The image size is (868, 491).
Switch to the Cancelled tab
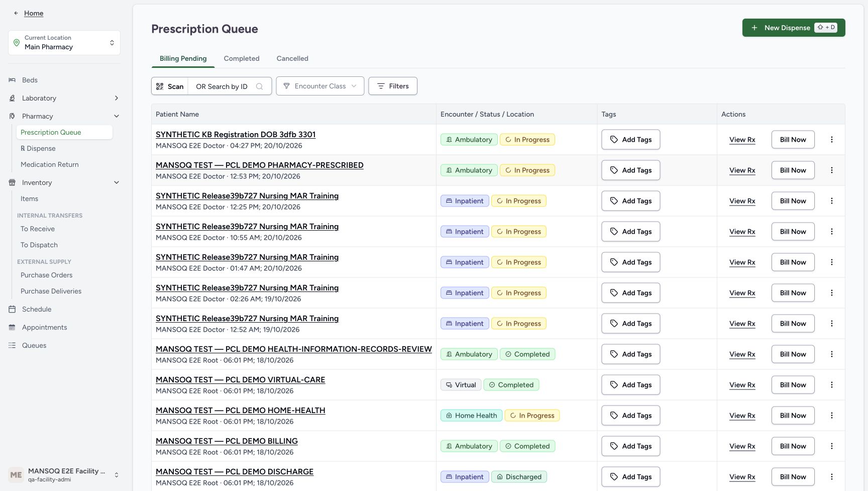(x=292, y=58)
